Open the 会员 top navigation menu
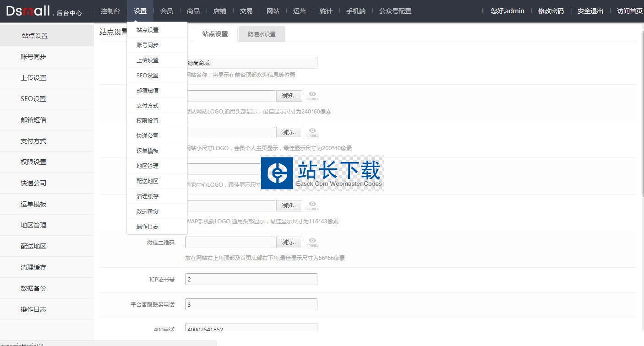Screen dimensions: 644x346 click(167, 11)
